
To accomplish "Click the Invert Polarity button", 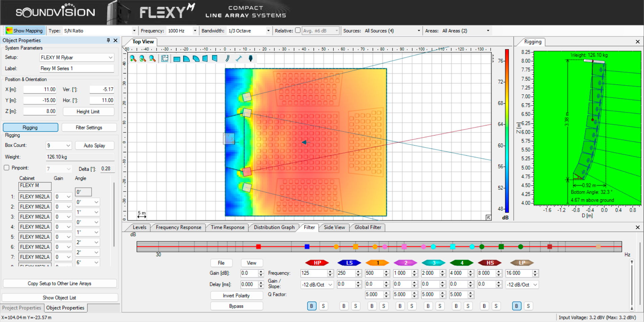I will 236,296.
